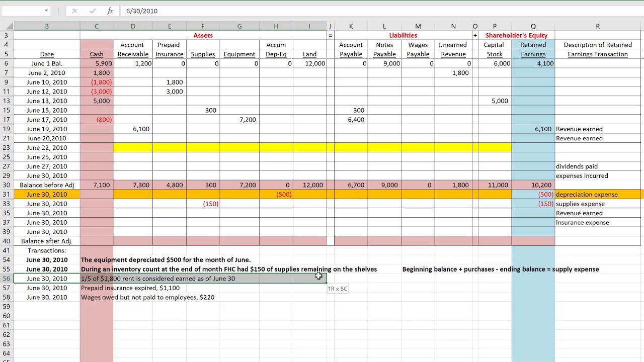Click the supplies expense description
Viewport: 644px width, 362px height.
[598, 204]
